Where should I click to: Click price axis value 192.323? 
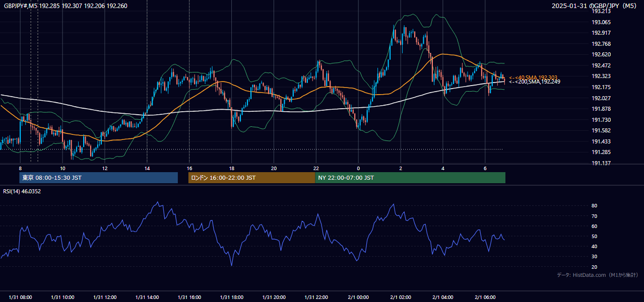pos(601,76)
